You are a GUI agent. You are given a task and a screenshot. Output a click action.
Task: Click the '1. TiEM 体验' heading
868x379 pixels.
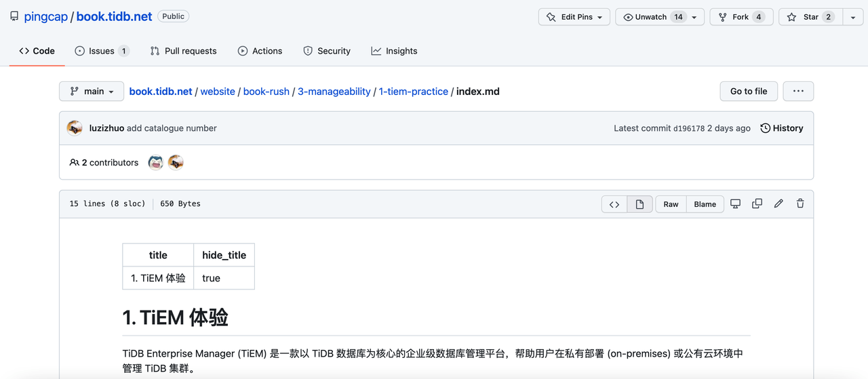click(x=175, y=317)
